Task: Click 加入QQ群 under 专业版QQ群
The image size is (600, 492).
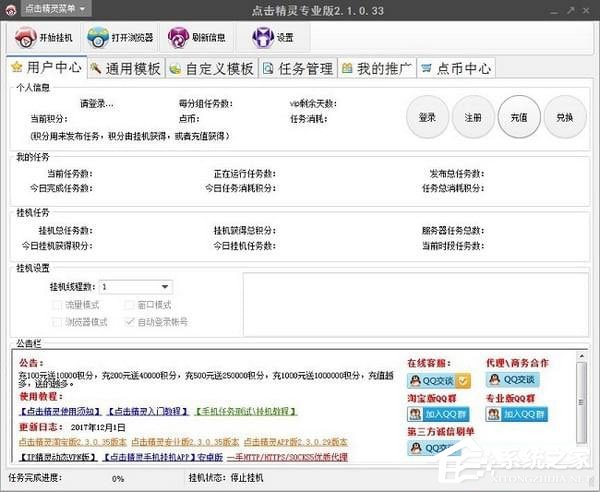Action: 517,414
